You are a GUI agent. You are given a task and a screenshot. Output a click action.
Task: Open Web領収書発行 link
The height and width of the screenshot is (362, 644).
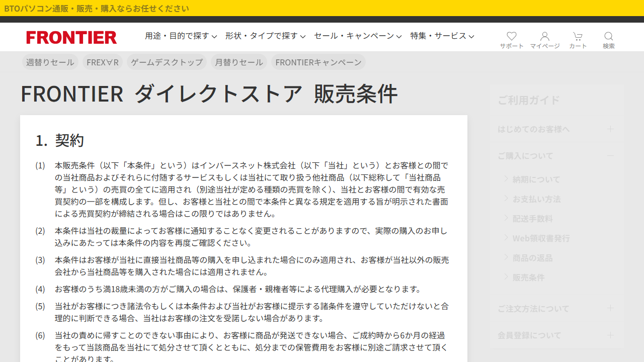[541, 238]
